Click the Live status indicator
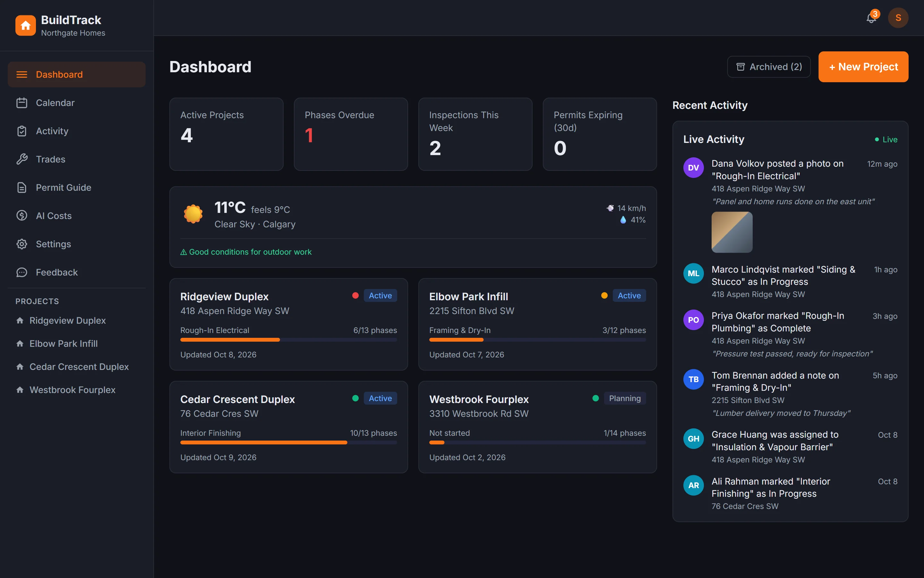The width and height of the screenshot is (924, 578). pyautogui.click(x=886, y=140)
